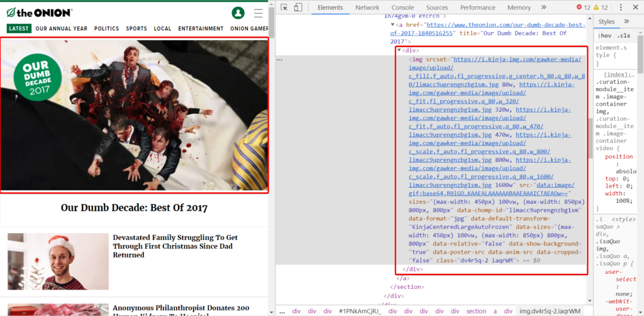Collapse the div node containing img
This screenshot has width=644, height=316.
click(x=399, y=50)
